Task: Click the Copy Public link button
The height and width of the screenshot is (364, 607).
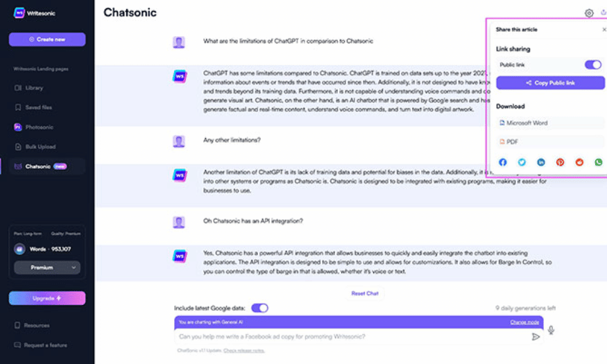Action: [x=550, y=83]
